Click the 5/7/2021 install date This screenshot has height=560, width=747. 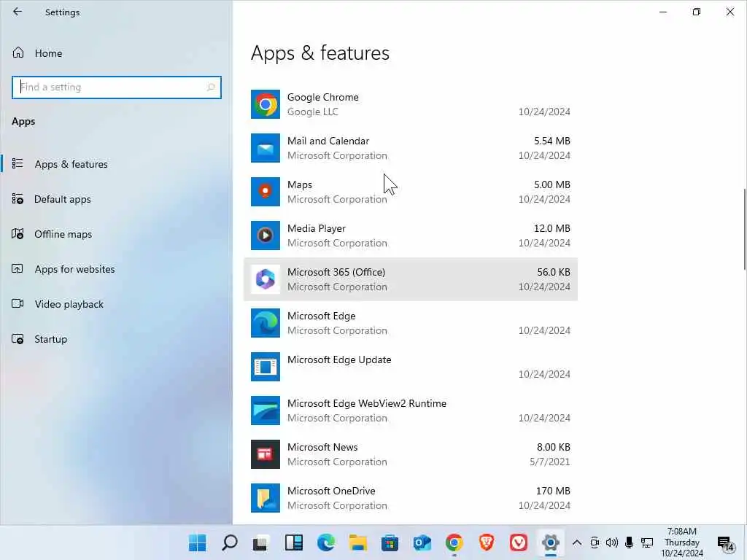click(549, 462)
